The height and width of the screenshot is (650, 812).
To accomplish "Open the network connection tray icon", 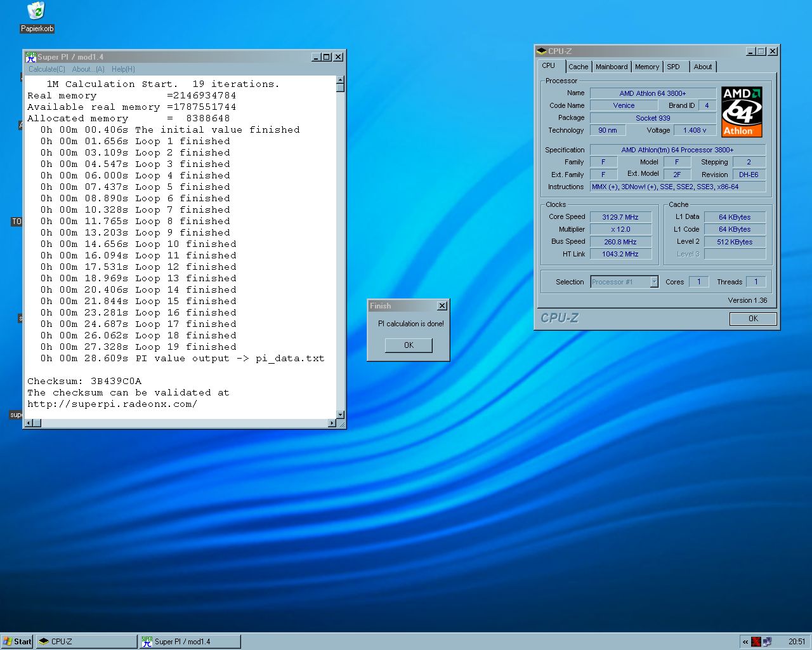I will (767, 642).
